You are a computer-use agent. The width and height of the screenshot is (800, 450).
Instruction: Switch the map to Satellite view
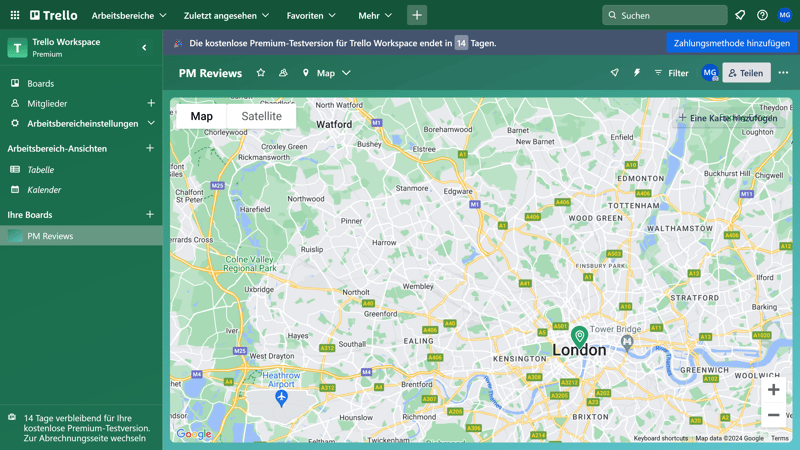click(261, 116)
